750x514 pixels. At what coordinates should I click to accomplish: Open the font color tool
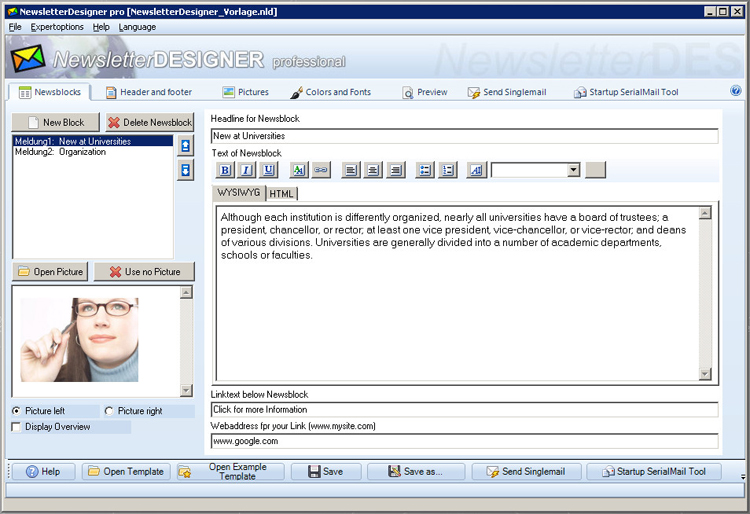pyautogui.click(x=299, y=170)
